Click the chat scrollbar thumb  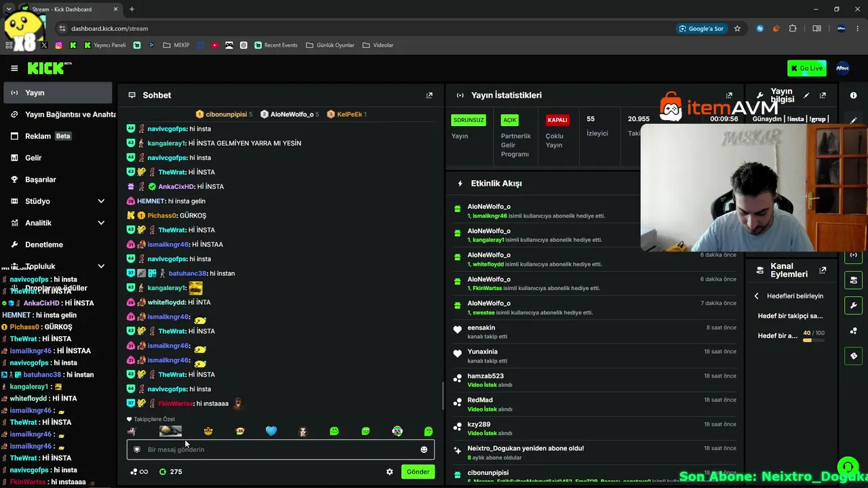pos(443,395)
